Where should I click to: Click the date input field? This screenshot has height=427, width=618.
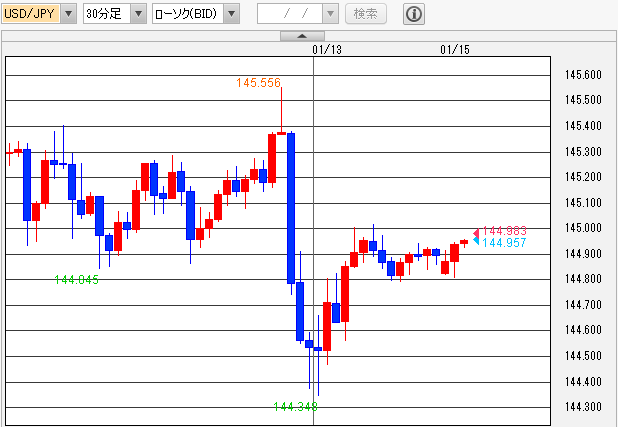point(290,14)
